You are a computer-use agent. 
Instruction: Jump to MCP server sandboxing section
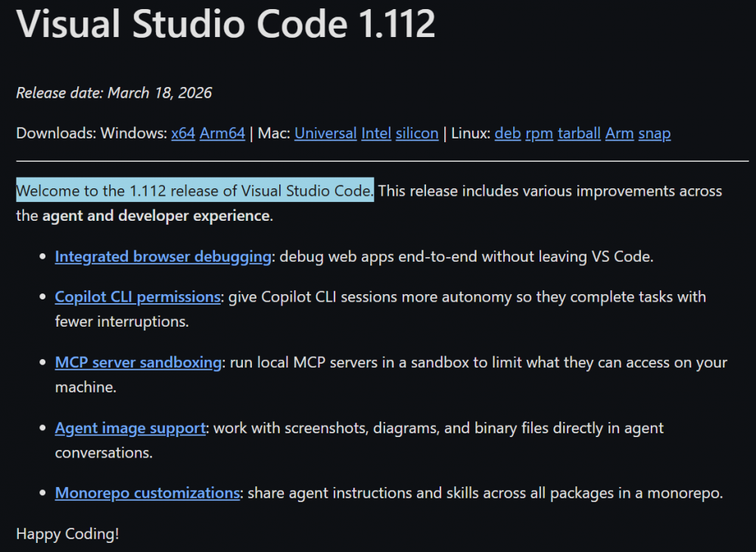[138, 363]
